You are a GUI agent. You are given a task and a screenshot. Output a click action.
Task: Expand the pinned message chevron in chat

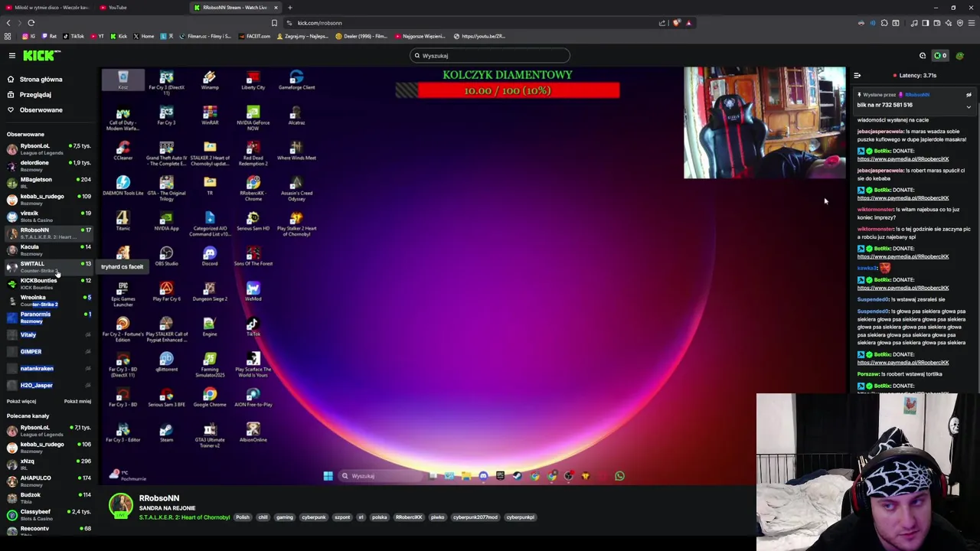click(969, 107)
